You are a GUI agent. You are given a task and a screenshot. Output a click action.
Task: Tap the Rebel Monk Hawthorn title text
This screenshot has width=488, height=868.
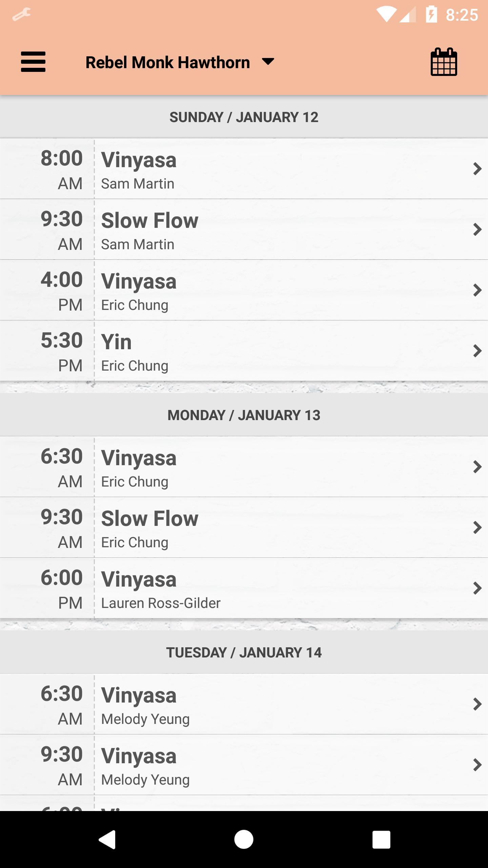pos(168,62)
